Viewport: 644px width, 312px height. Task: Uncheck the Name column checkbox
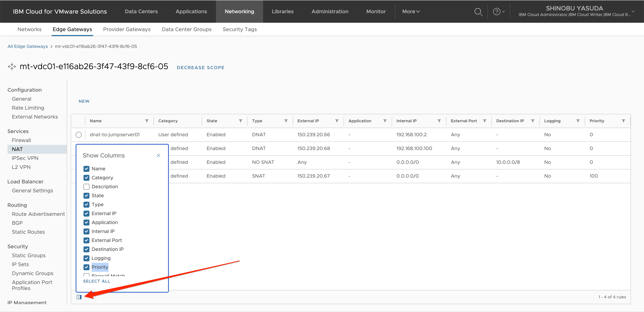click(x=86, y=169)
